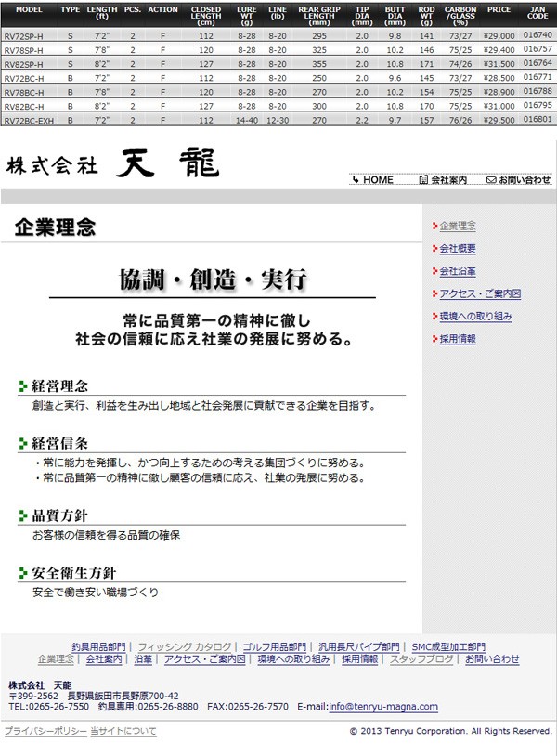Screen dimensions: 557x756
Task: Click the 企業理念 page heading
Action: [55, 228]
